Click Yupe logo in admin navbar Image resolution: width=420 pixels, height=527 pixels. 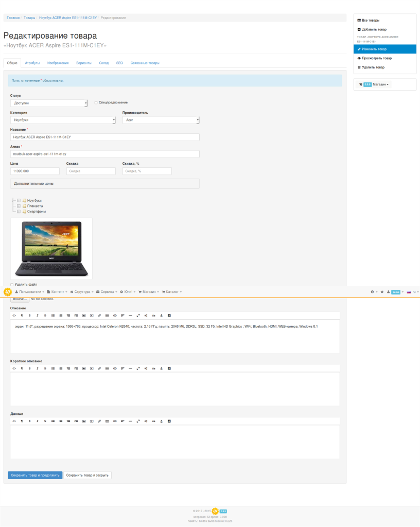(7, 292)
